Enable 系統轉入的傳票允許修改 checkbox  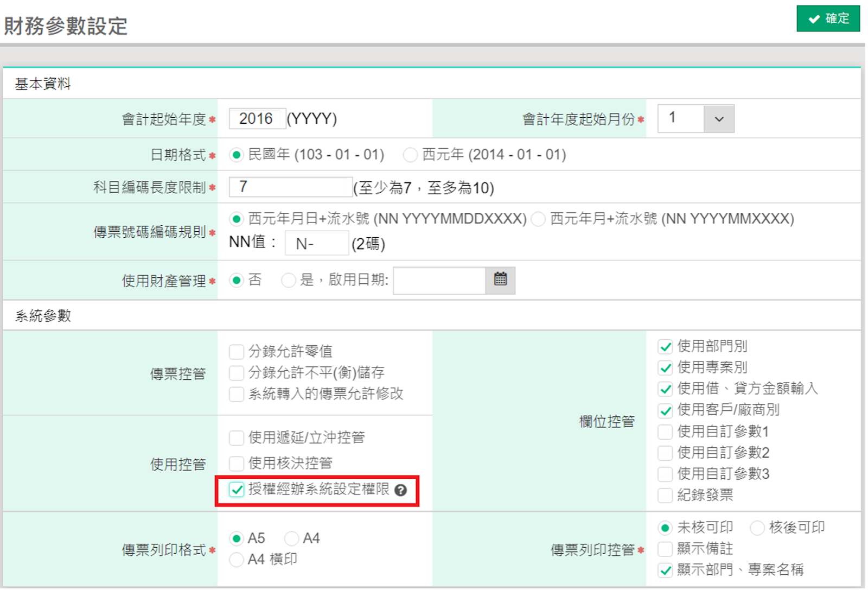pyautogui.click(x=237, y=394)
